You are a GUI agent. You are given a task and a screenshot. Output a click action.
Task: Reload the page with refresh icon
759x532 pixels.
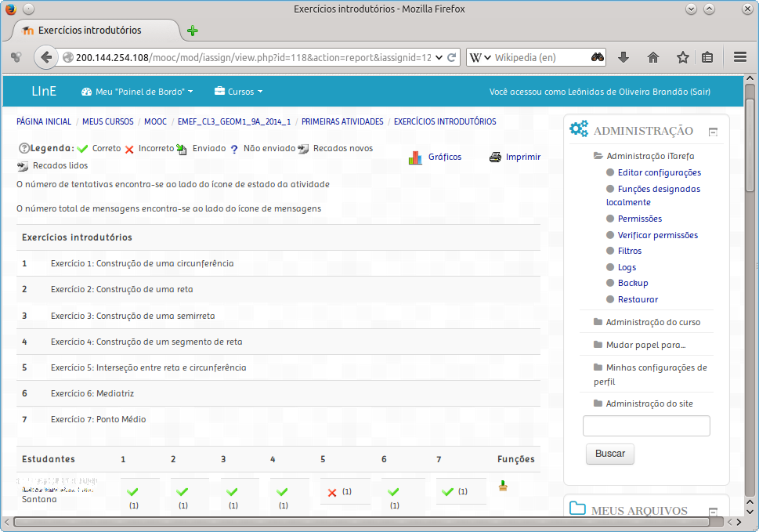452,58
